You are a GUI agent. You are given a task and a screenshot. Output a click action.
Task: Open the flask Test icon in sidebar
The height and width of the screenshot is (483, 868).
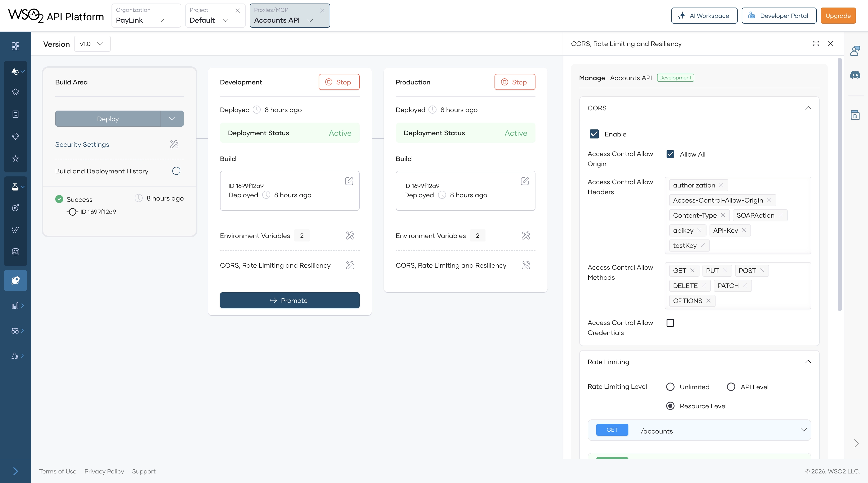[x=15, y=187]
